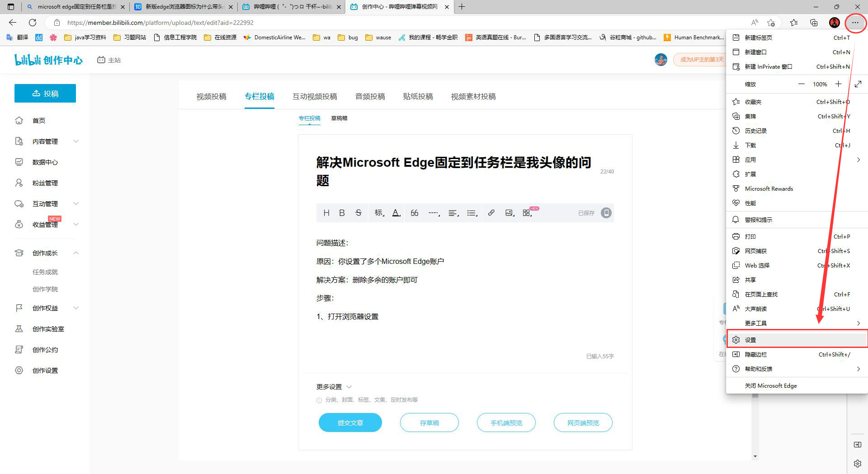The height and width of the screenshot is (474, 868).
Task: Click the bilibili 创作中心 logo
Action: pos(48,60)
